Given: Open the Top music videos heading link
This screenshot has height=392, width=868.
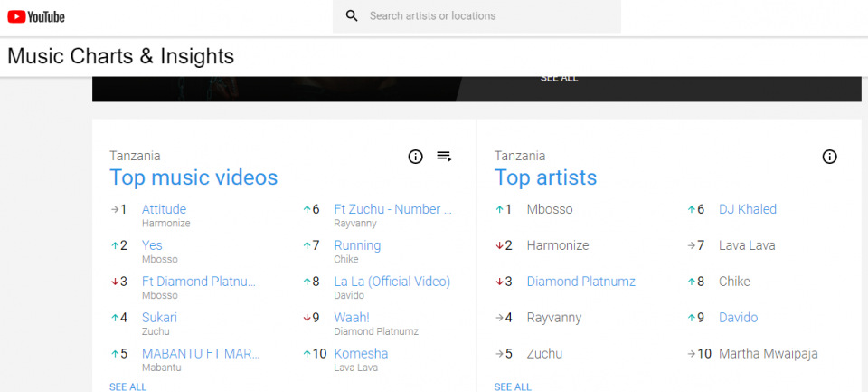Looking at the screenshot, I should (193, 177).
